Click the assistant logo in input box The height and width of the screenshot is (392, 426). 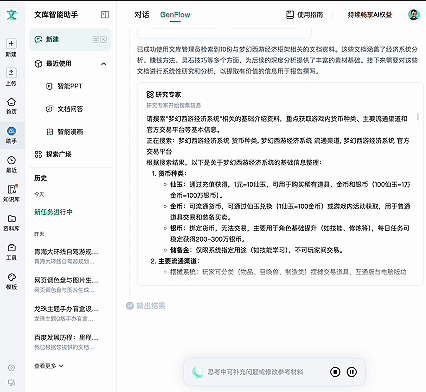[197, 372]
